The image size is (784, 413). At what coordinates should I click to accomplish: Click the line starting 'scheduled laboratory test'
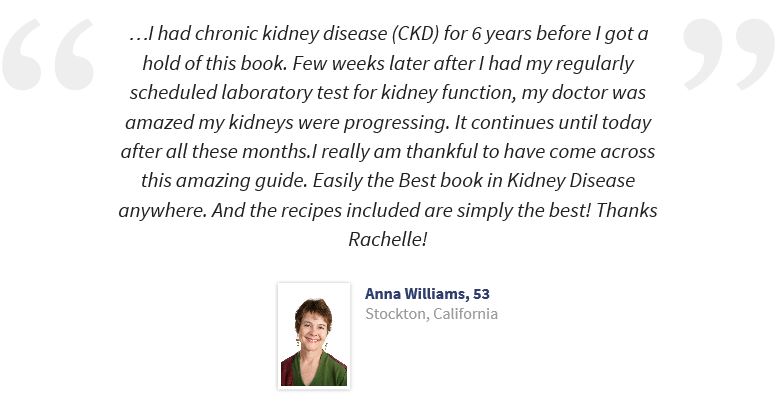pos(388,92)
